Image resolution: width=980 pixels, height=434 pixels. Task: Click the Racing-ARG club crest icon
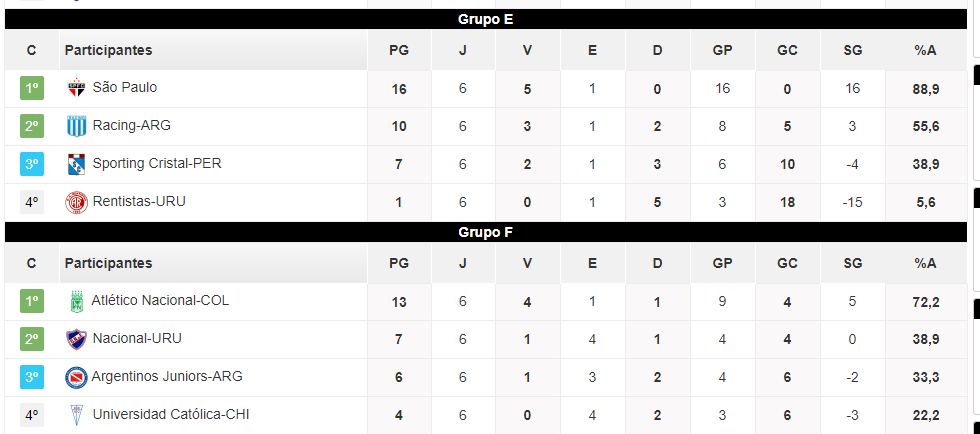click(76, 126)
